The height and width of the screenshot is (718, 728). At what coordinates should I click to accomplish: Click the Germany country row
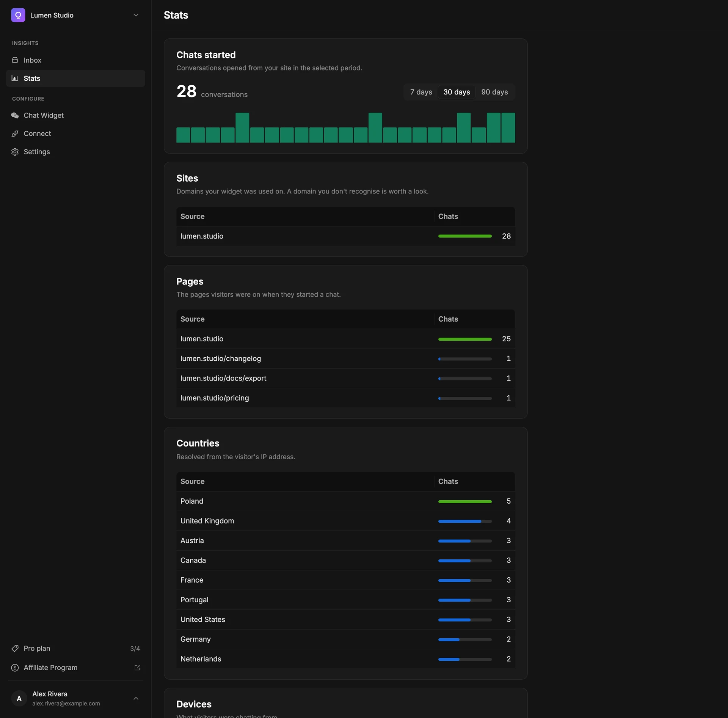tap(345, 639)
